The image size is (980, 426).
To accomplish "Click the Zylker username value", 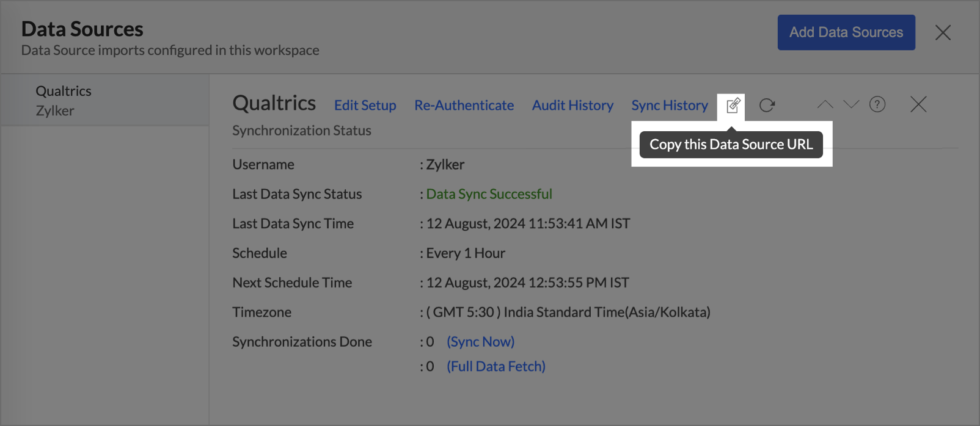I will coord(445,165).
